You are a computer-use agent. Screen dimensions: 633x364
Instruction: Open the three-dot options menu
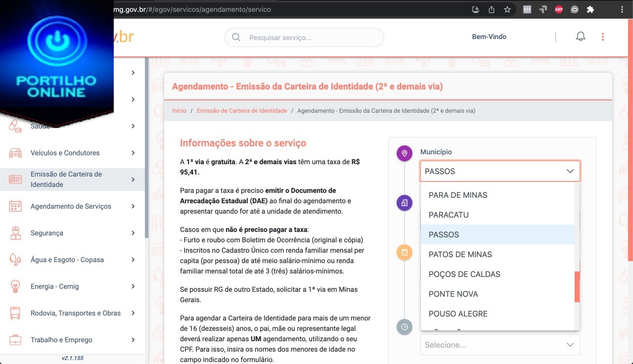[x=602, y=37]
